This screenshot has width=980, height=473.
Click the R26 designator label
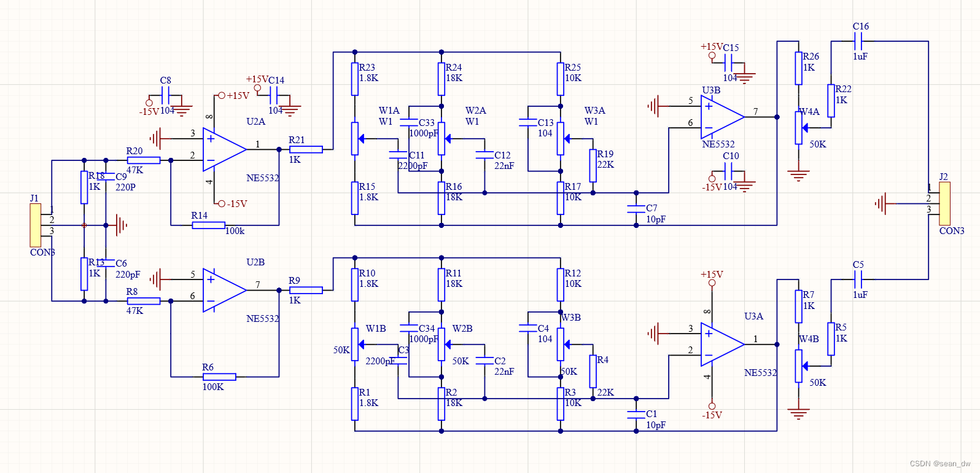811,57
